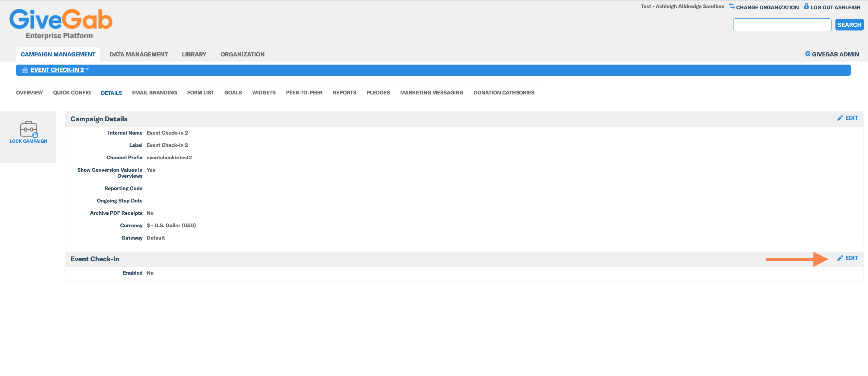This screenshot has width=868, height=376.
Task: Click the lock icon beside Log Out Ashleigh
Action: point(806,6)
